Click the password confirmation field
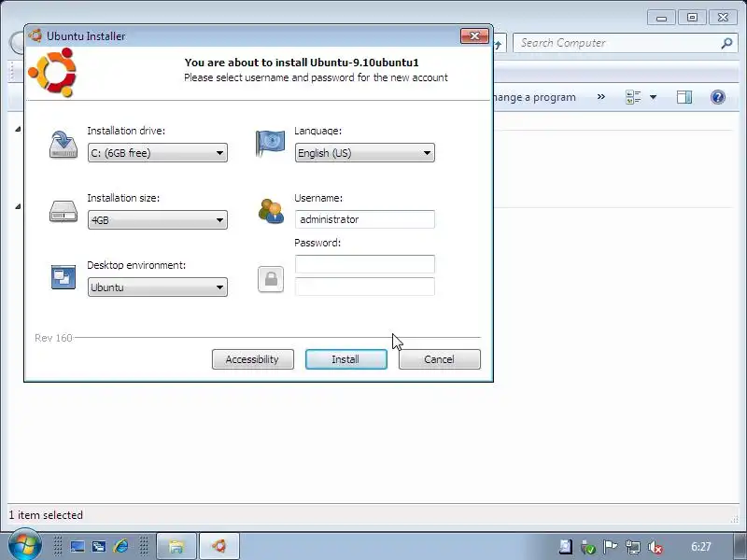This screenshot has width=747, height=560. click(x=364, y=287)
